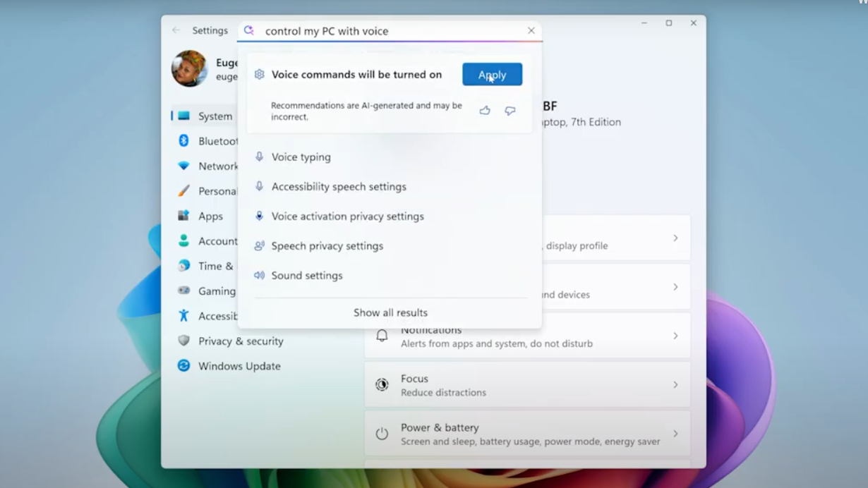
Task: Click the Power & battery icon
Action: pyautogui.click(x=382, y=434)
